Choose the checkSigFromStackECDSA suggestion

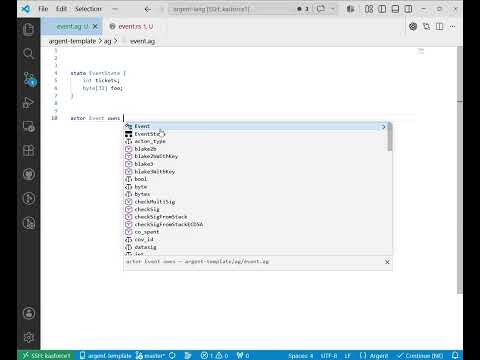256,224
